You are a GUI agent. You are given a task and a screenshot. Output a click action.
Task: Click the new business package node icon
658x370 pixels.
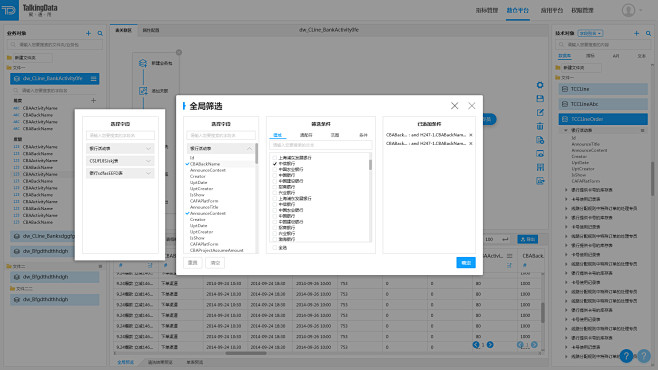tap(143, 63)
